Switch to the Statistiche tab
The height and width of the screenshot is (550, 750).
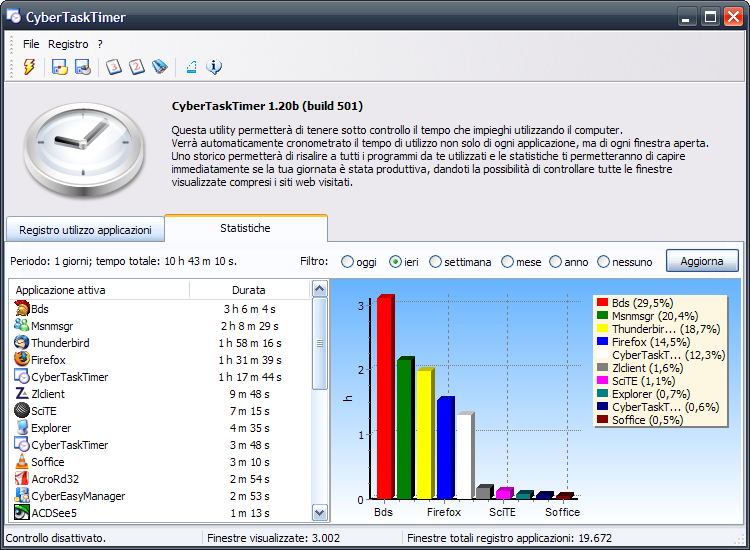(x=245, y=228)
